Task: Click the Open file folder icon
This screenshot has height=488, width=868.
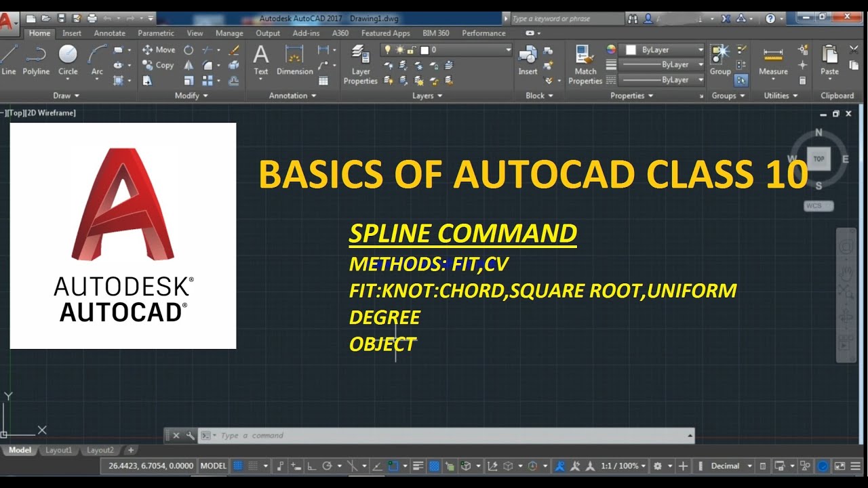Action: tap(45, 18)
